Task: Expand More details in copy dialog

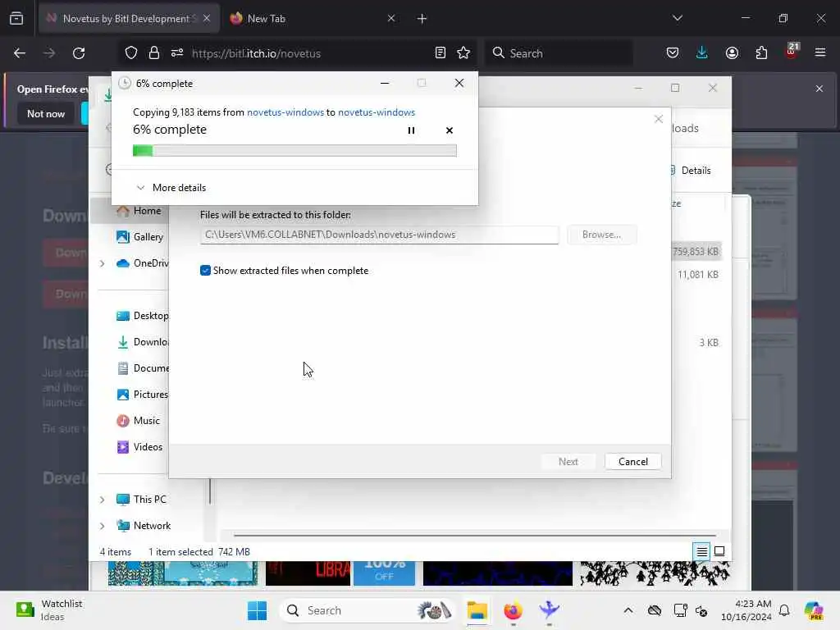Action: [171, 188]
